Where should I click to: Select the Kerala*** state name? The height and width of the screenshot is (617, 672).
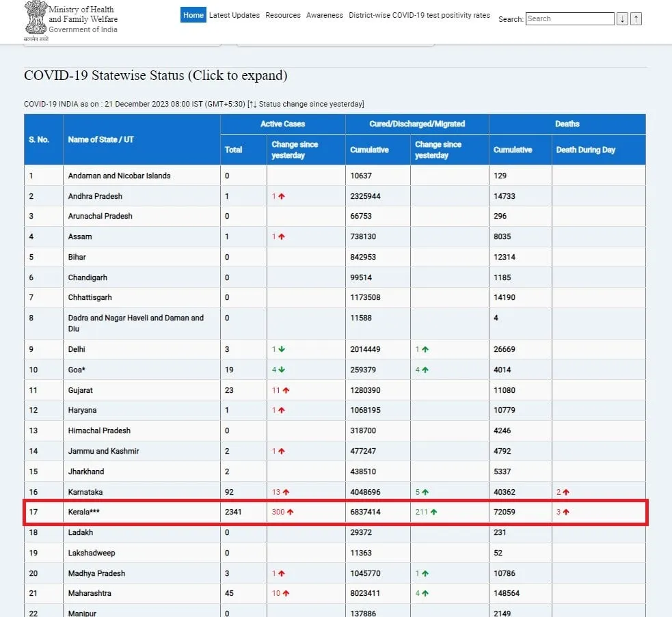pyautogui.click(x=84, y=512)
